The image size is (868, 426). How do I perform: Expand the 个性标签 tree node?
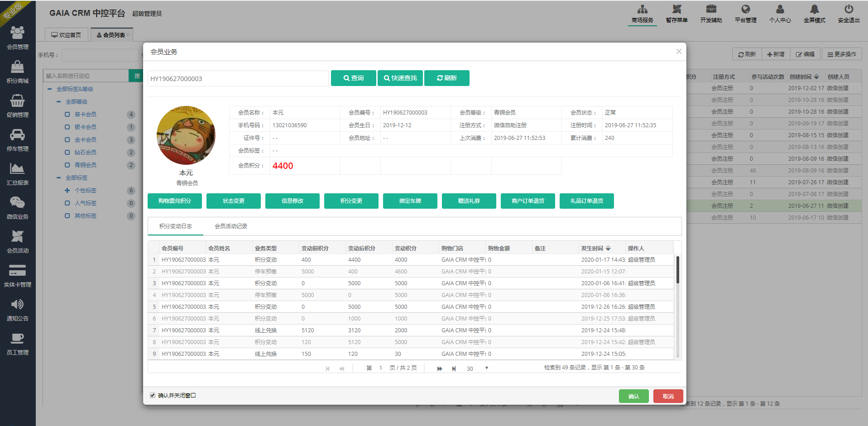(x=67, y=191)
